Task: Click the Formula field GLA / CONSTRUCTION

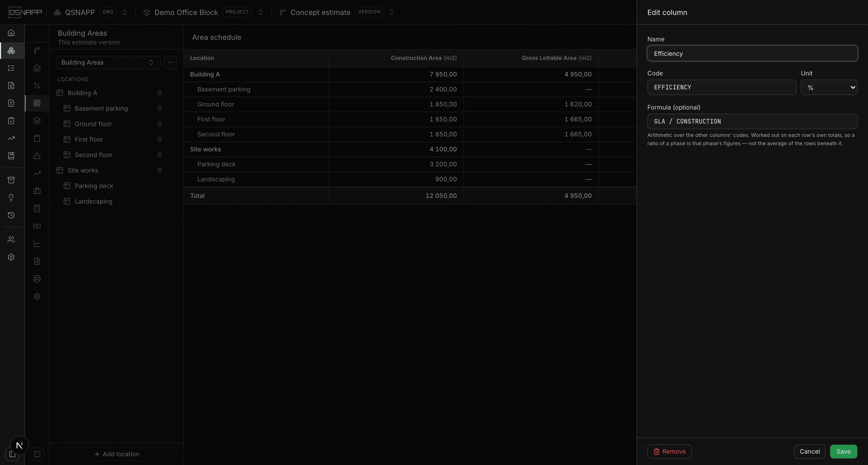Action: pos(752,121)
